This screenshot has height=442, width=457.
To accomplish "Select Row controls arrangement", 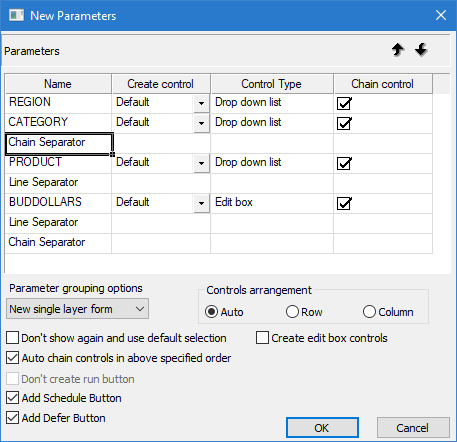I will click(x=292, y=312).
